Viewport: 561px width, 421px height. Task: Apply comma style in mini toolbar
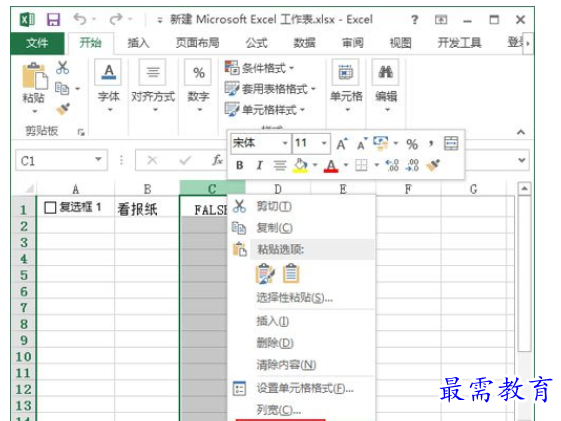click(x=431, y=144)
